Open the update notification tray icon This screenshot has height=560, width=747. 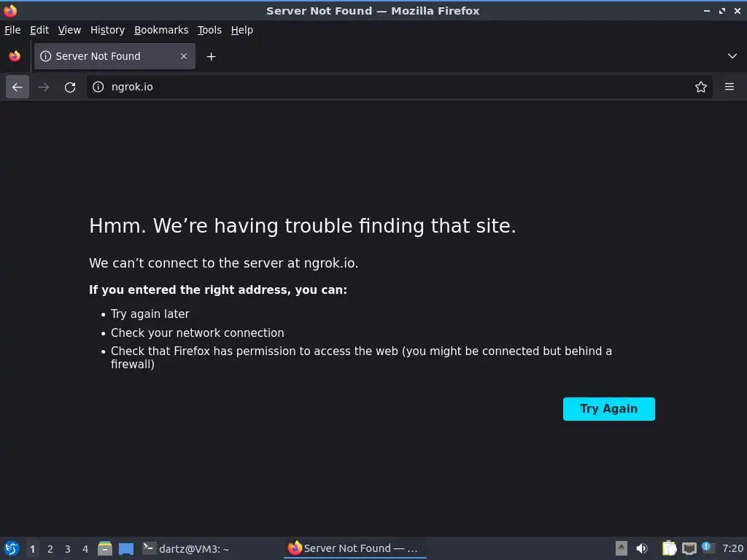click(x=708, y=548)
